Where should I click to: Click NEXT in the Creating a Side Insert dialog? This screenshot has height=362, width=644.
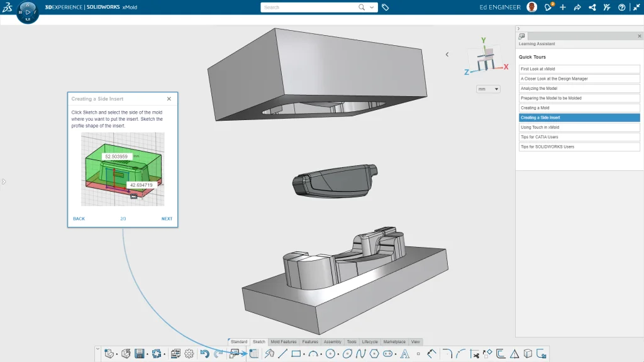[167, 219]
